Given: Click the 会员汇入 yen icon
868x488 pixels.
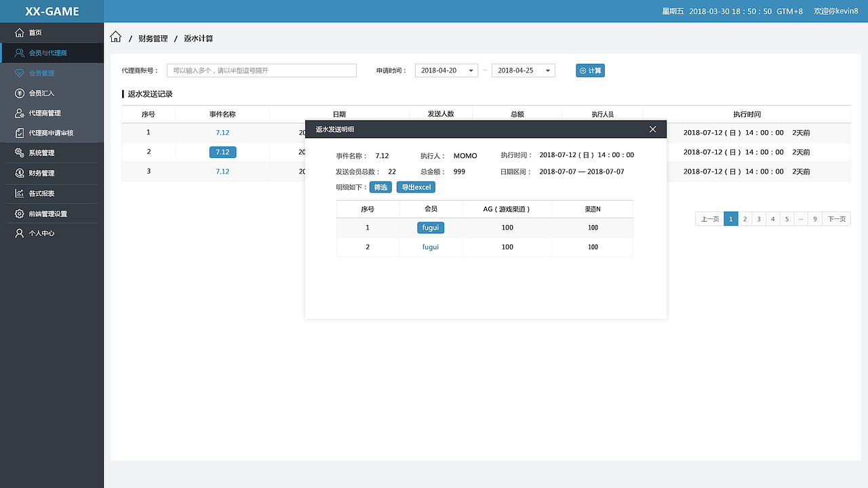Looking at the screenshot, I should coord(19,93).
